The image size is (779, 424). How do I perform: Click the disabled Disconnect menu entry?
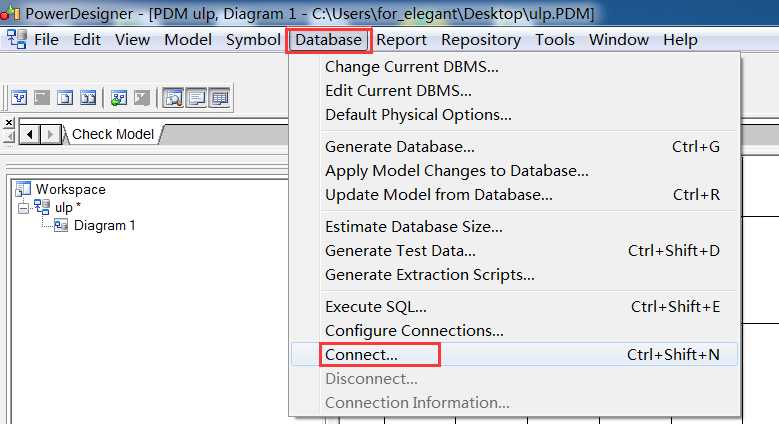coord(514,379)
